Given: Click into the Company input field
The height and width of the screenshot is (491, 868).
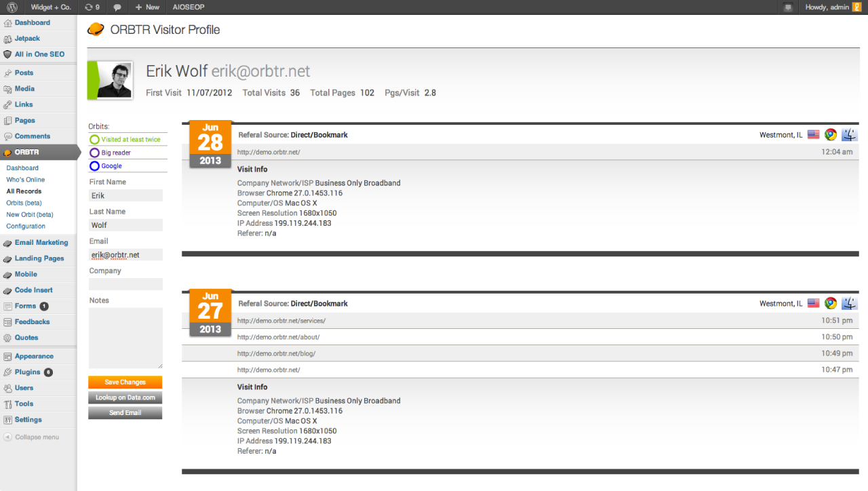Looking at the screenshot, I should (x=125, y=284).
